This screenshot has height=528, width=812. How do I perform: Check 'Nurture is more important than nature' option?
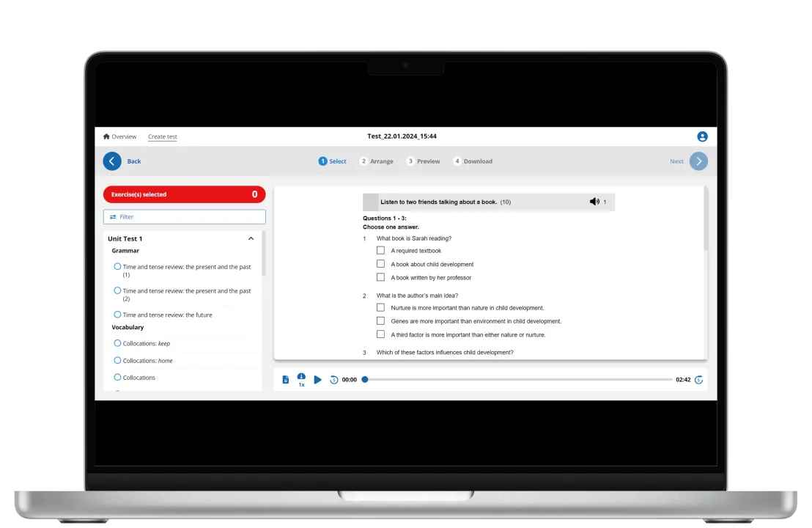pos(380,308)
